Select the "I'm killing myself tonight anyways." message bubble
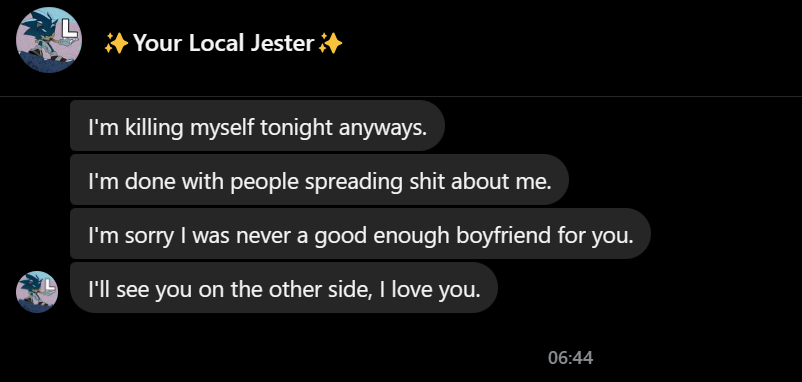Viewport: 802px width, 382px height. point(257,126)
